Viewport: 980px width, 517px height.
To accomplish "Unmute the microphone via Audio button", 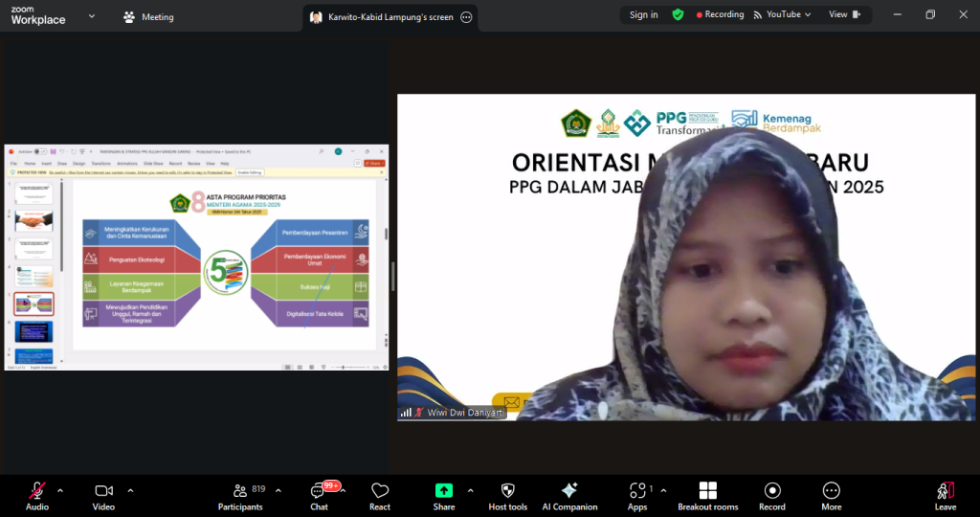I will [x=37, y=495].
